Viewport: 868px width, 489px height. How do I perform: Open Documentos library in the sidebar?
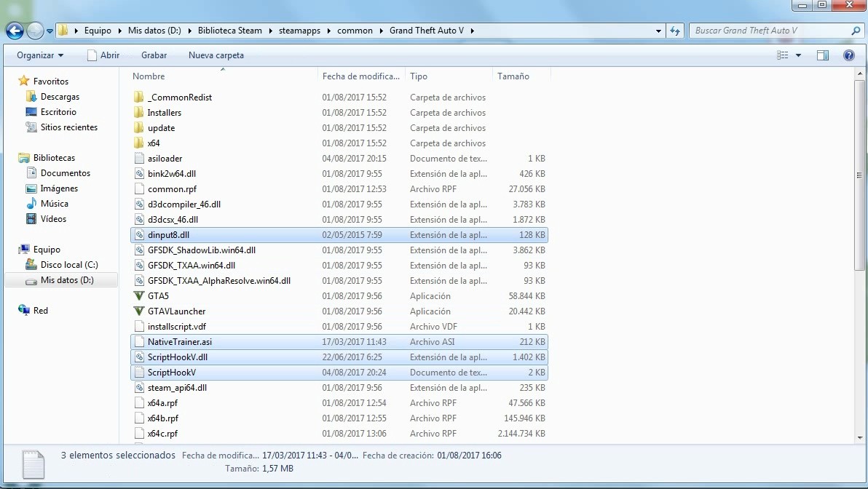65,173
